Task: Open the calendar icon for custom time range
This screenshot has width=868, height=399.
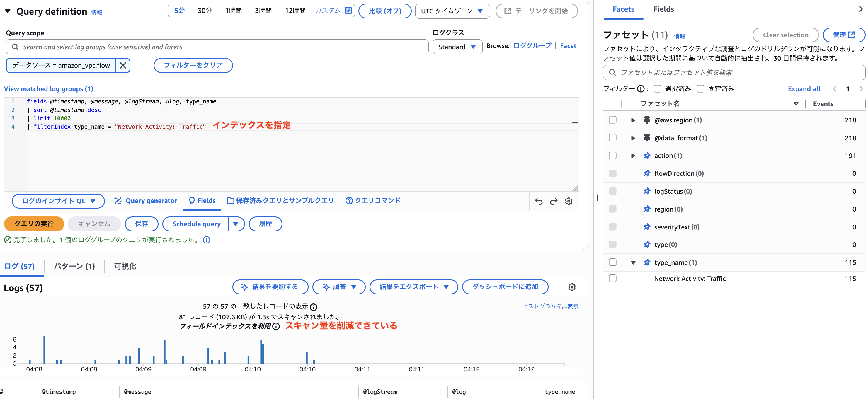Action: (x=349, y=11)
